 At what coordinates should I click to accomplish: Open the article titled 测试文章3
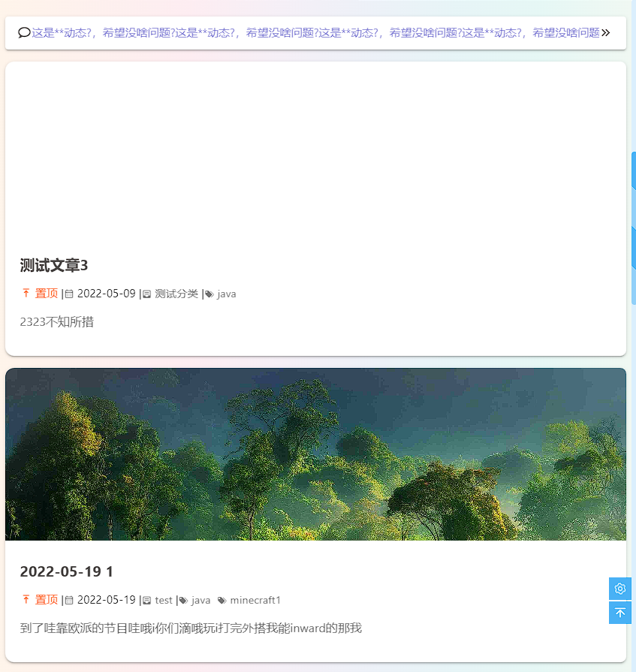click(54, 266)
